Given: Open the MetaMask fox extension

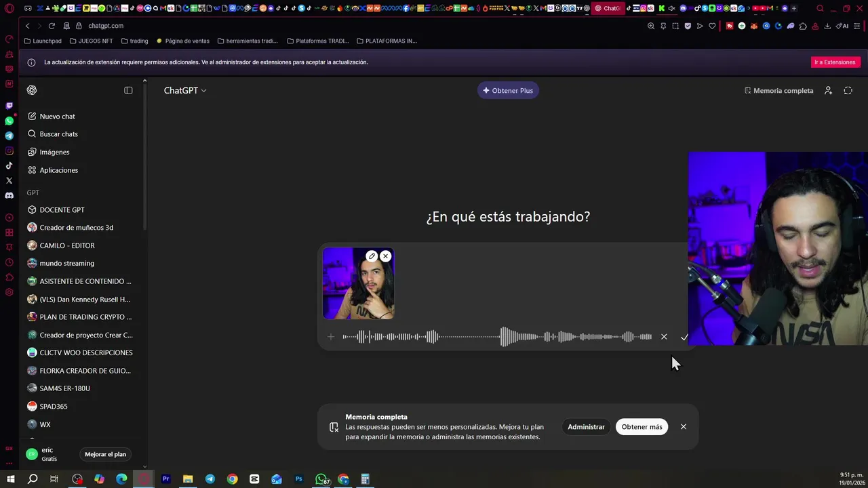Looking at the screenshot, I should coord(754,26).
